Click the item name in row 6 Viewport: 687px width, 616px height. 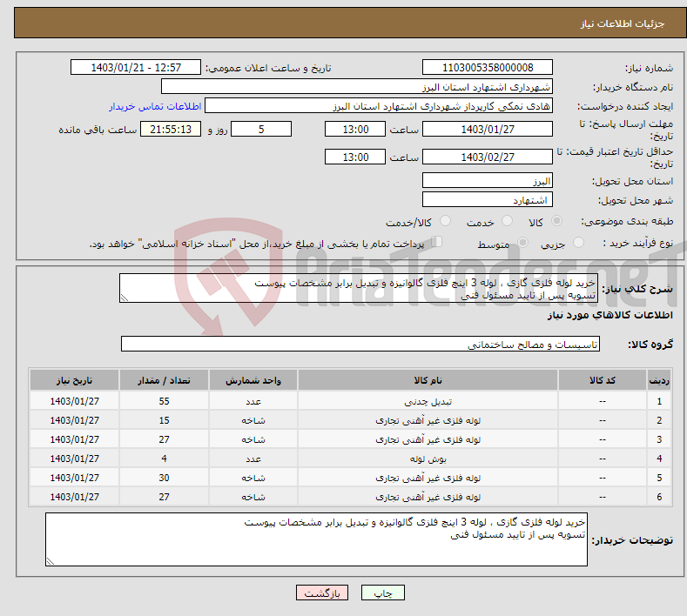(428, 497)
